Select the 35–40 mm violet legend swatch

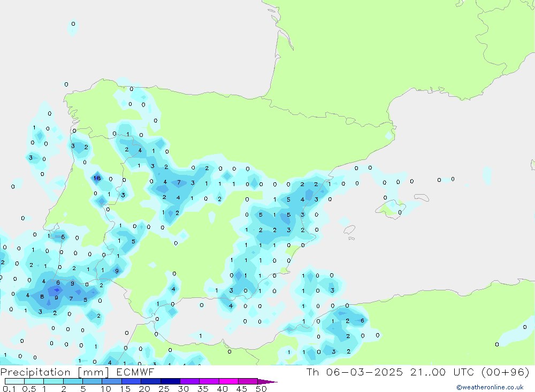[x=209, y=381]
